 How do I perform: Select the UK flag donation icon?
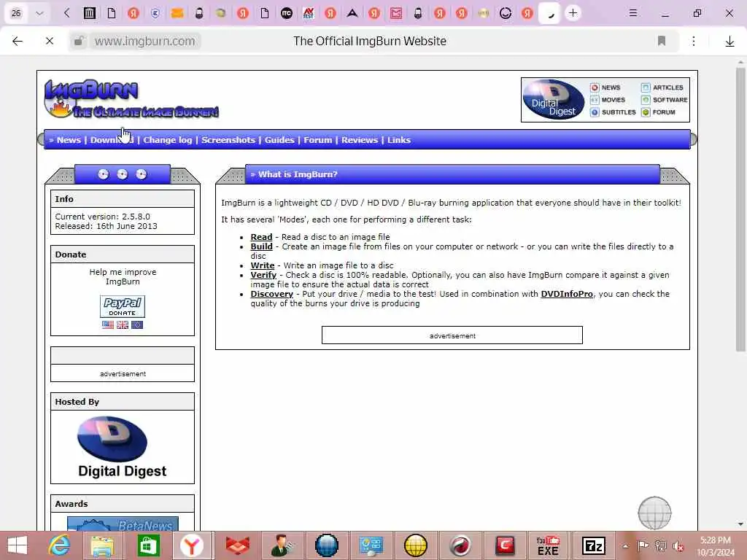123,324
